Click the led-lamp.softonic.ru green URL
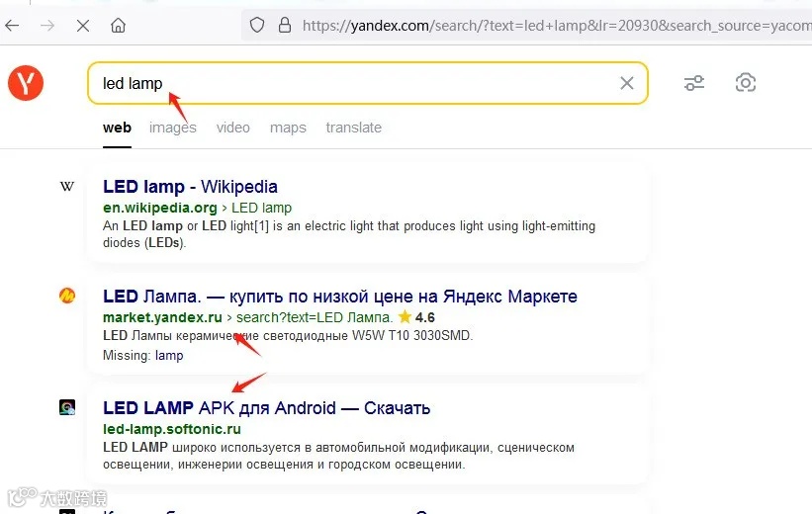 click(x=172, y=429)
